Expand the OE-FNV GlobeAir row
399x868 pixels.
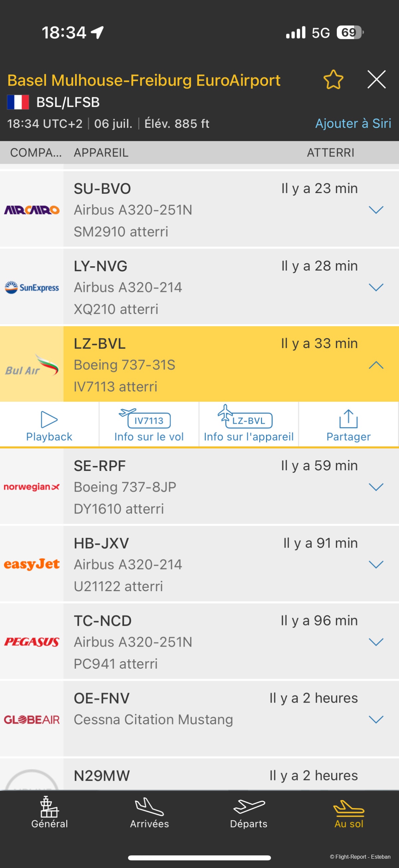(376, 720)
